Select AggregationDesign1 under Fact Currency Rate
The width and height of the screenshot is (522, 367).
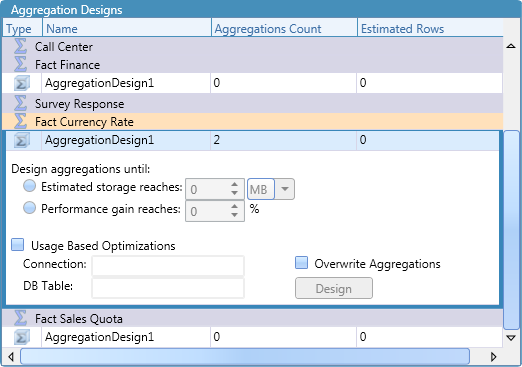[252, 140]
